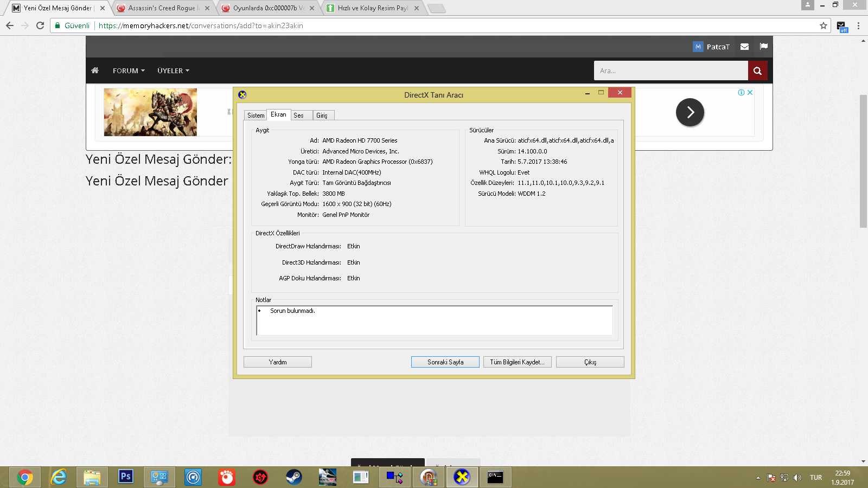Switch to the Sistem tab in DirectX tool
This screenshot has height=488, width=868.
point(256,115)
